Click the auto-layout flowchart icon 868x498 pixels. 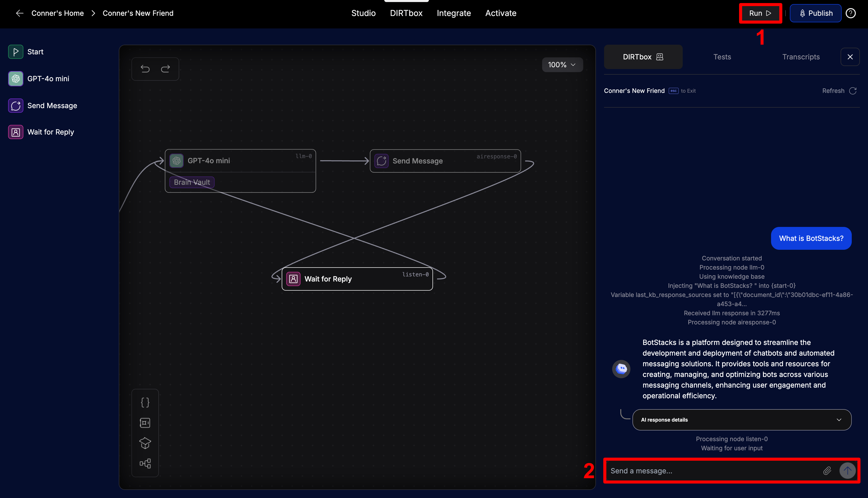tap(145, 463)
